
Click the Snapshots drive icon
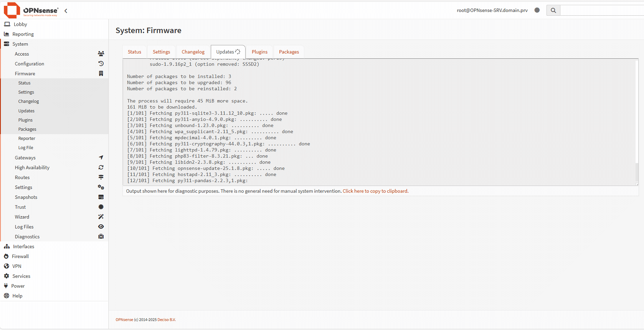(101, 197)
